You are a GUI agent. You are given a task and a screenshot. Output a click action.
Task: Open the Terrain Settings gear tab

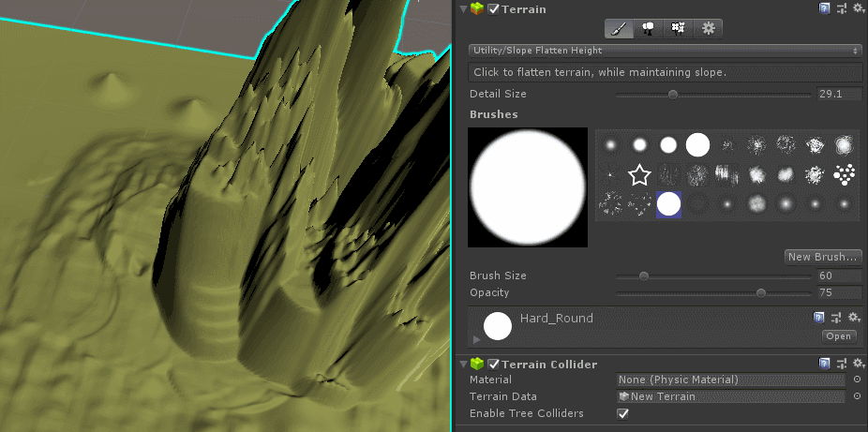708,29
